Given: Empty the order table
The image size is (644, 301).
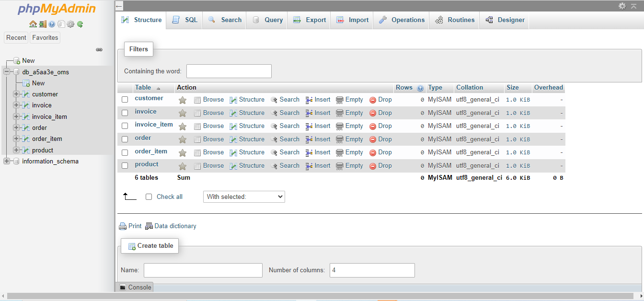Looking at the screenshot, I should tap(350, 139).
